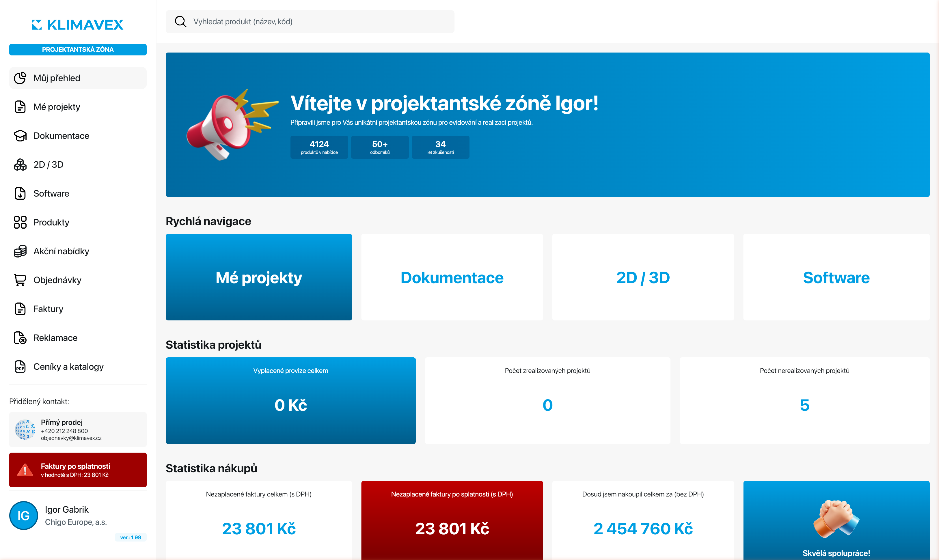Open Akční nabídky coins icon

pyautogui.click(x=20, y=251)
